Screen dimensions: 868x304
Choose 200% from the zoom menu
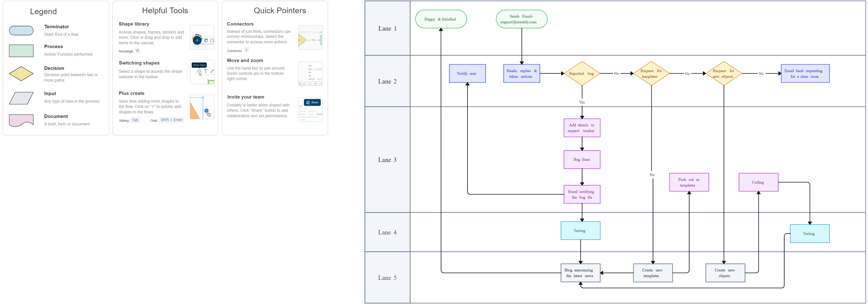click(310, 66)
